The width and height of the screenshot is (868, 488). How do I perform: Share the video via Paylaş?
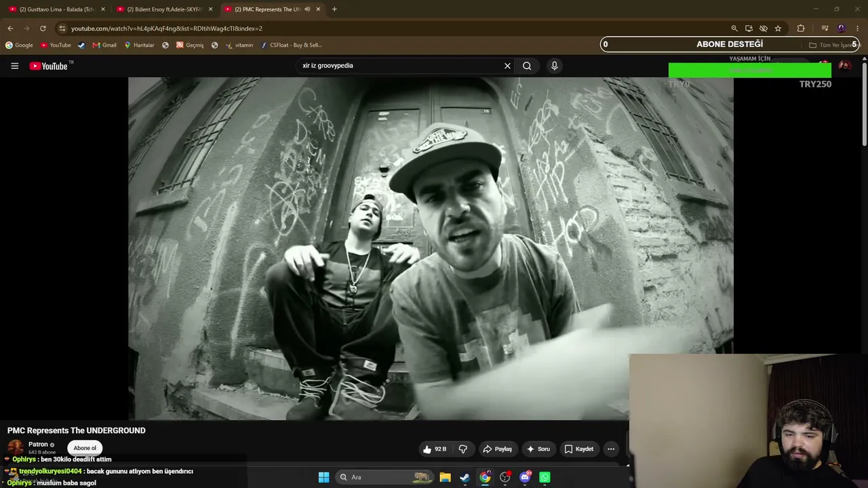tap(497, 449)
